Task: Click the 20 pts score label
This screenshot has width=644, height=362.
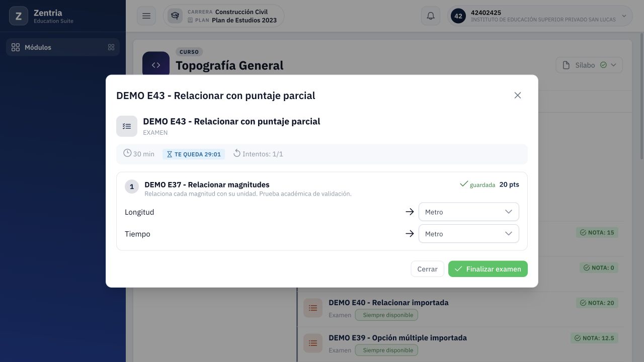Action: pyautogui.click(x=509, y=185)
